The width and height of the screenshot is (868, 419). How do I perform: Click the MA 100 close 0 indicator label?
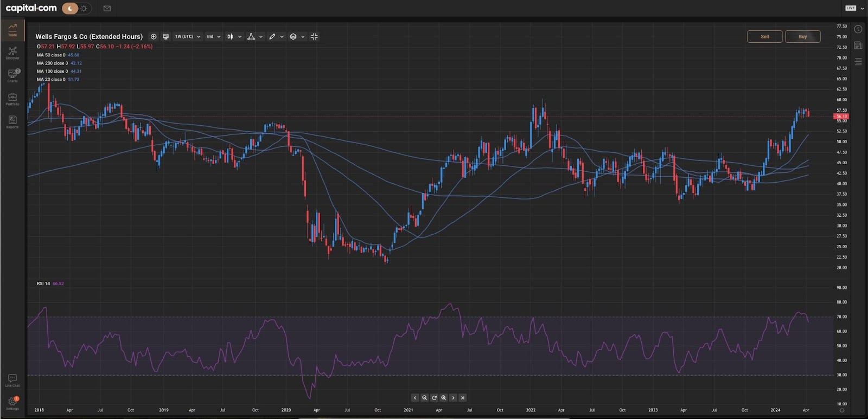pyautogui.click(x=52, y=71)
